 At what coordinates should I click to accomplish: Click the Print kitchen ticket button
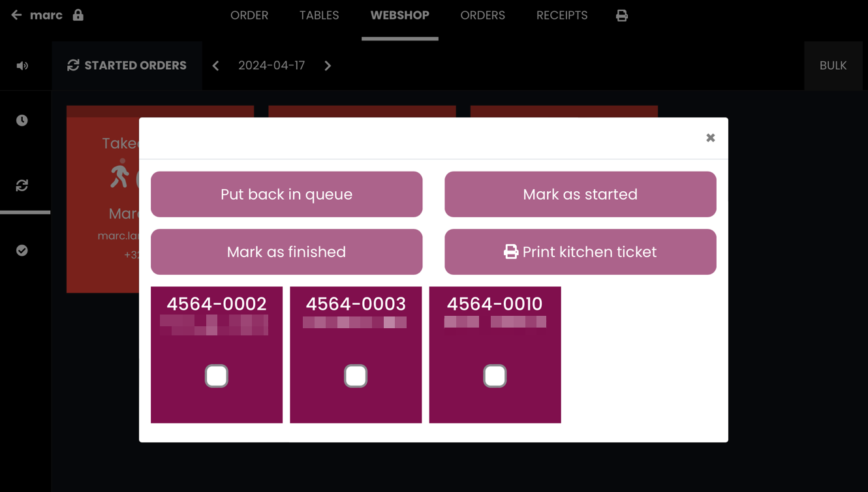coord(580,252)
